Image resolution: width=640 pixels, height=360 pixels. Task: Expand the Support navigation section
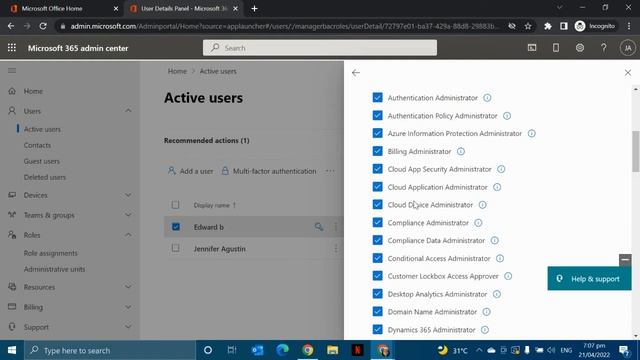[128, 327]
